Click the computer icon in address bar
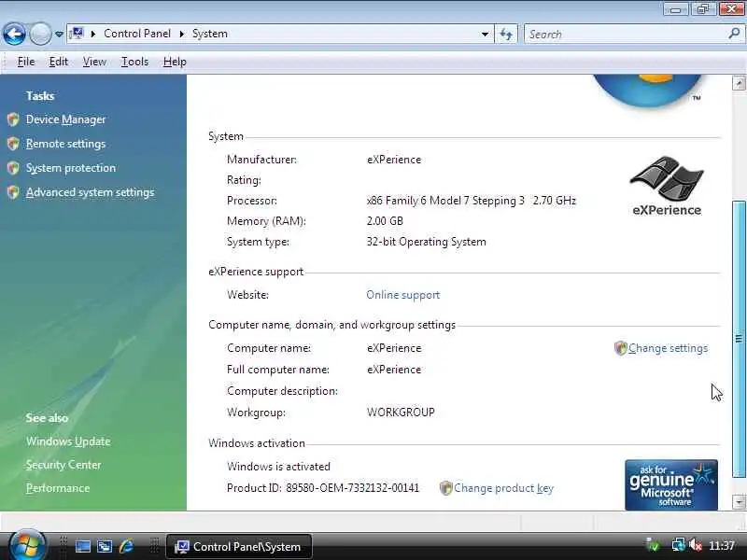The image size is (747, 560). coord(77,34)
